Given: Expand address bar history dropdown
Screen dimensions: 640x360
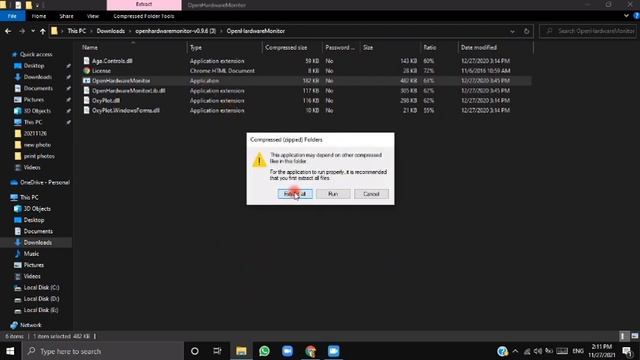Looking at the screenshot, I should coord(512,31).
